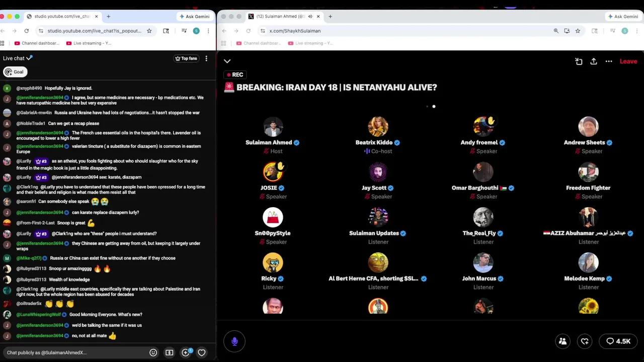Screen dimensions: 644x362
Task: Click Melodee Kemp listener name
Action: [584, 279]
